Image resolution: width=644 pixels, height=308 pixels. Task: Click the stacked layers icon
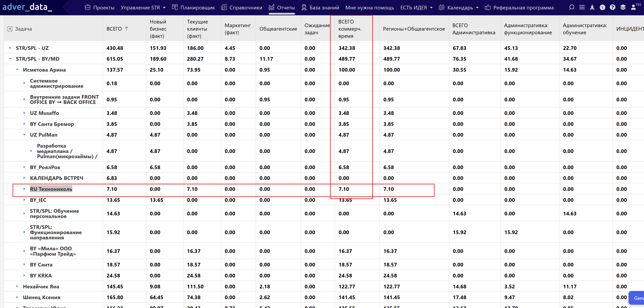623,7
